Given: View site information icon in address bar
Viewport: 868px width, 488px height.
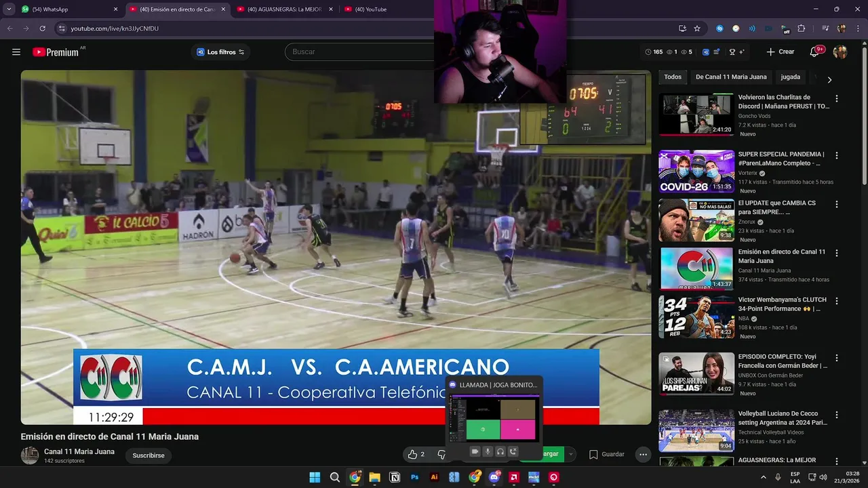Looking at the screenshot, I should click(x=62, y=28).
